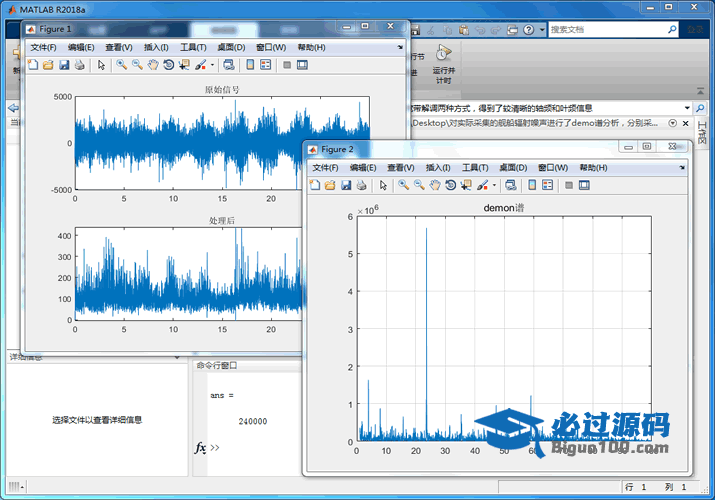Click folder search magnifier beside path bar
This screenshot has height=500, width=715.
(x=700, y=108)
